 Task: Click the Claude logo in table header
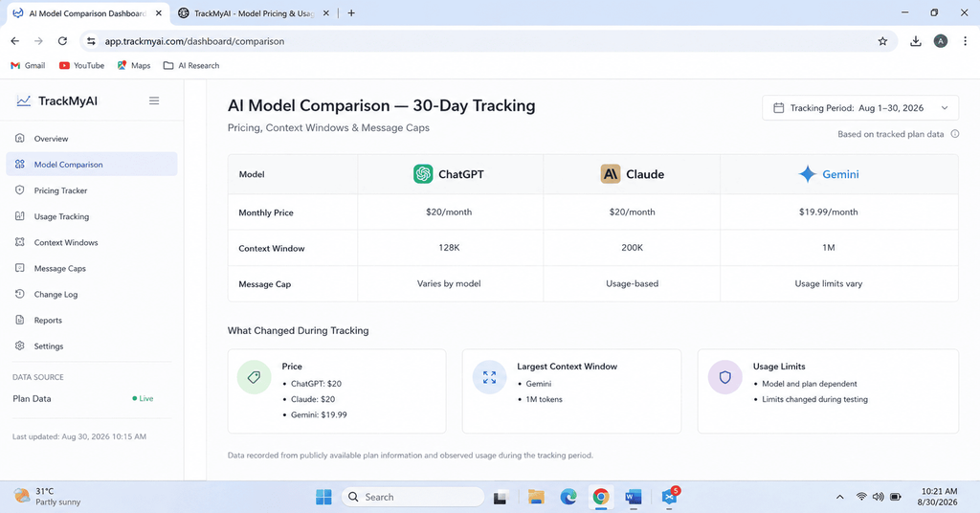[611, 173]
